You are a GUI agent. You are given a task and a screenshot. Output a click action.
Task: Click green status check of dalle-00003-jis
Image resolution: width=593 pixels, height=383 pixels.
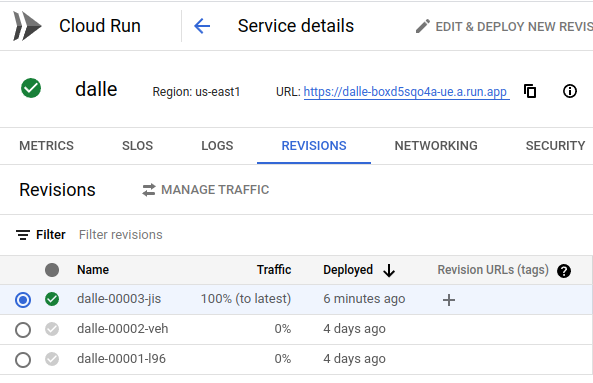pyautogui.click(x=52, y=299)
